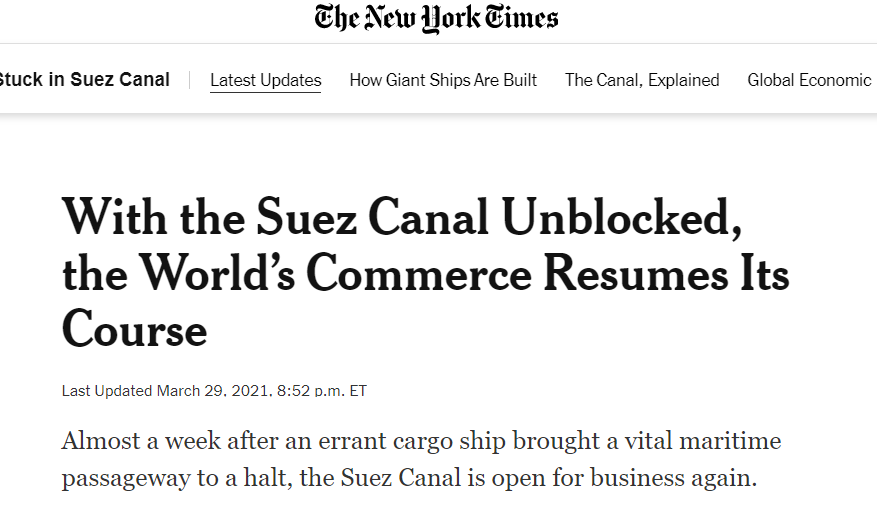Image resolution: width=877 pixels, height=519 pixels.
Task: Select the Latest Updates tab
Action: point(266,80)
